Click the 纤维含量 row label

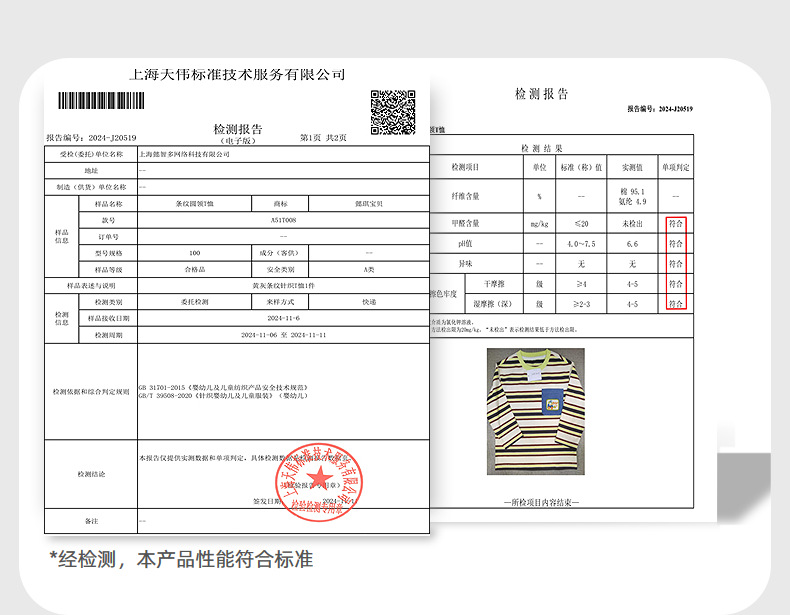pos(465,196)
